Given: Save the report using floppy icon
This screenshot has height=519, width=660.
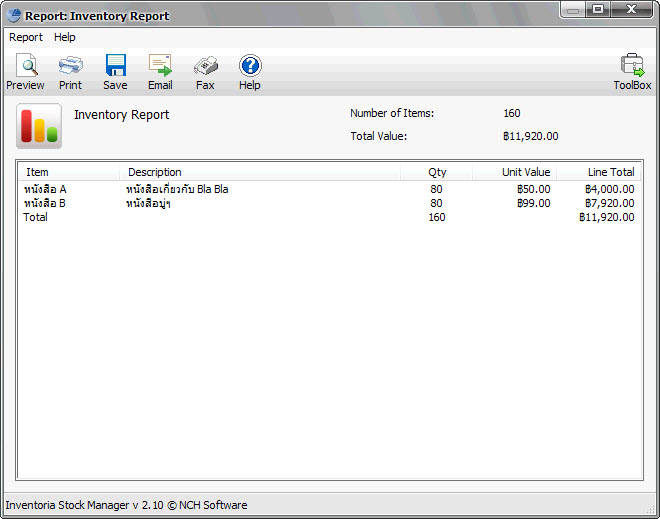Looking at the screenshot, I should pyautogui.click(x=115, y=72).
